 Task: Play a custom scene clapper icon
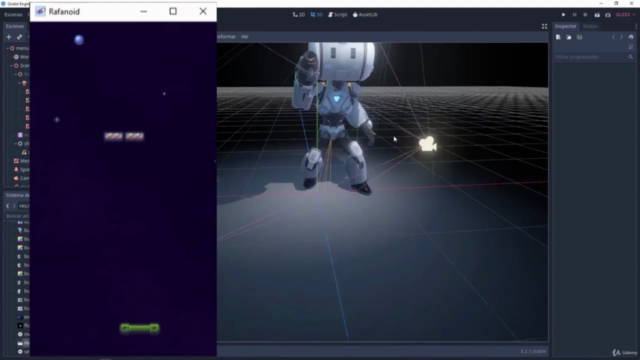pos(608,15)
